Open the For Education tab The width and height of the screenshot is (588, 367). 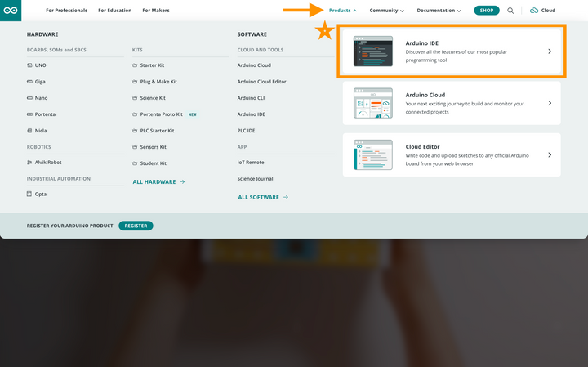(115, 11)
